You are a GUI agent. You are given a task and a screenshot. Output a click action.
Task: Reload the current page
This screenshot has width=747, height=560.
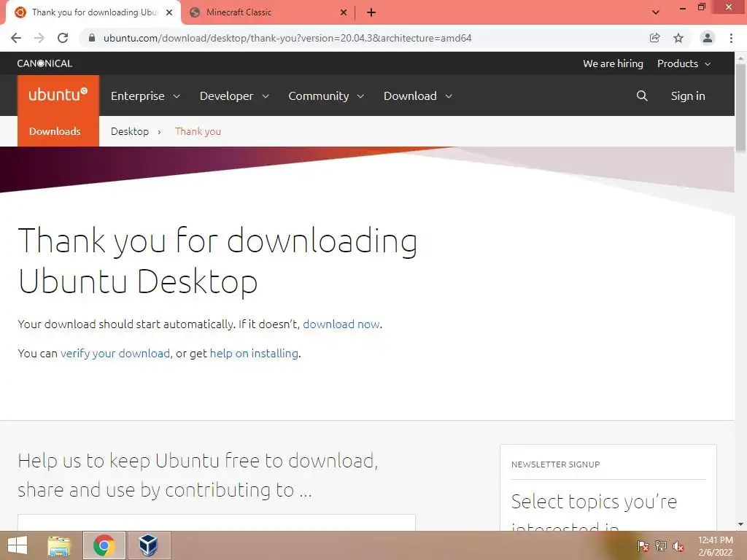[63, 38]
